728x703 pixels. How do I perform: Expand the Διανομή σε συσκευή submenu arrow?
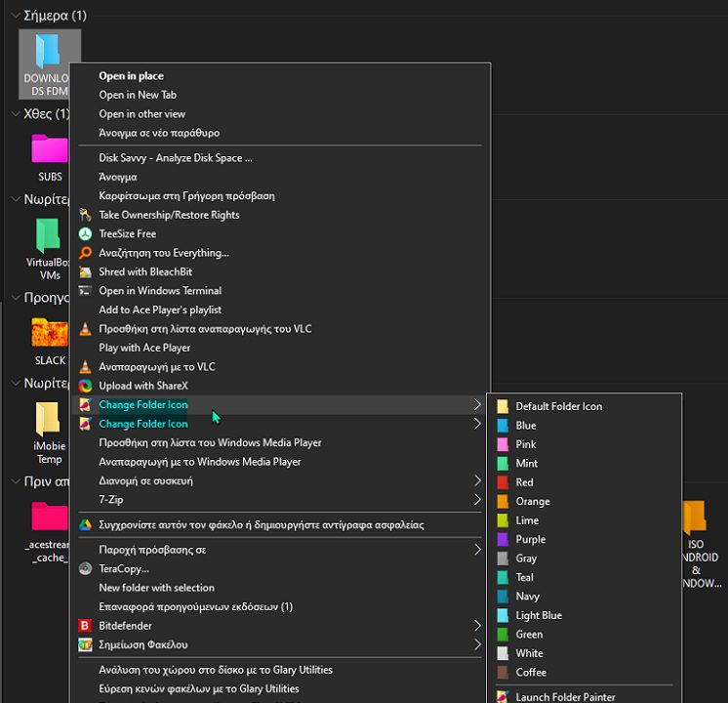click(477, 481)
